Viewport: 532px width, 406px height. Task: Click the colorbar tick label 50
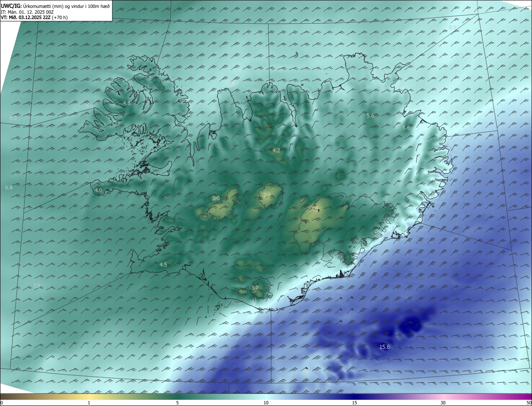[529, 403]
